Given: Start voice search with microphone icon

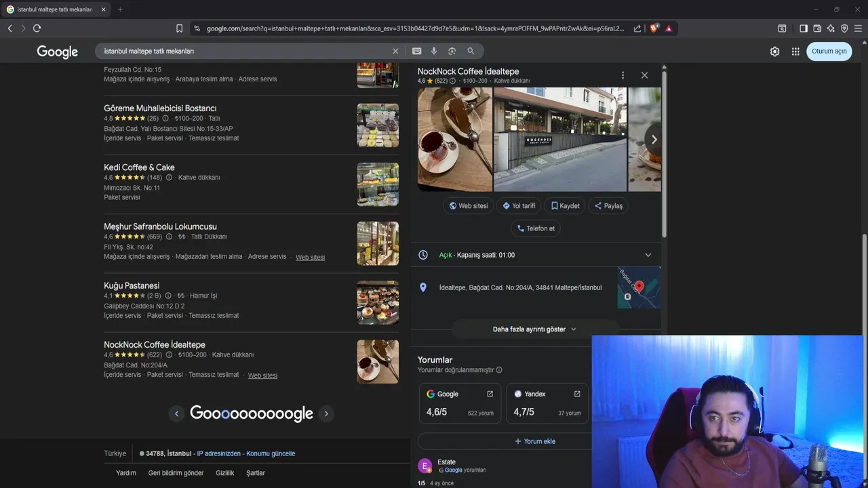Looking at the screenshot, I should coord(434,51).
